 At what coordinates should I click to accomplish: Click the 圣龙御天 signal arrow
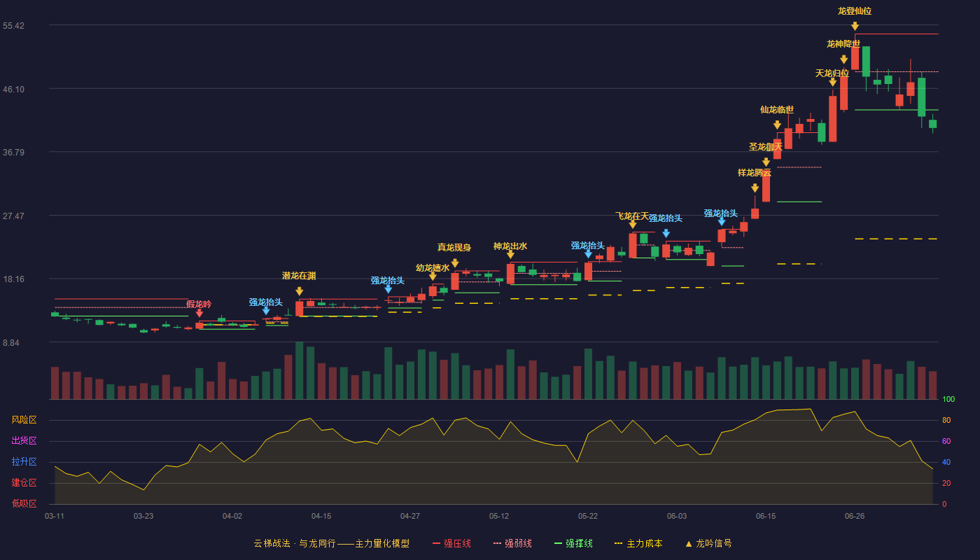tap(766, 162)
